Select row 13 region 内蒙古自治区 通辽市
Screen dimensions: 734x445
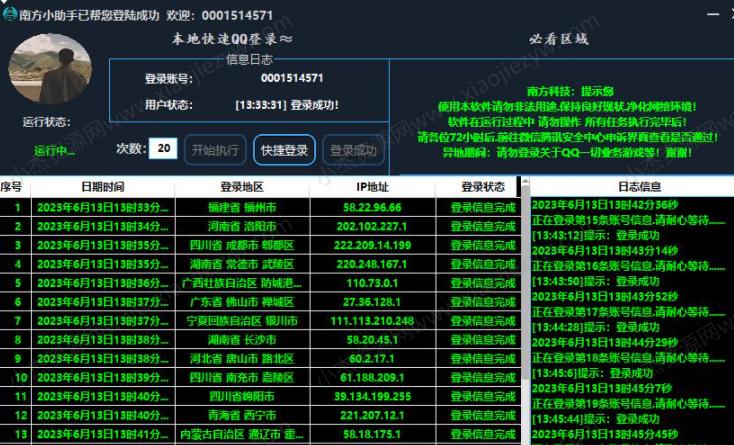(x=242, y=434)
